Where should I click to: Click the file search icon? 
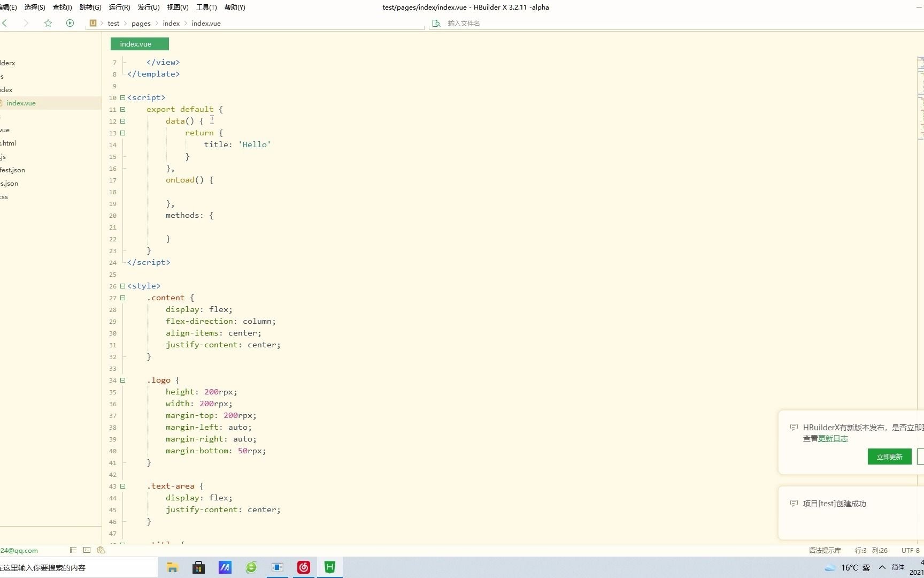(436, 24)
